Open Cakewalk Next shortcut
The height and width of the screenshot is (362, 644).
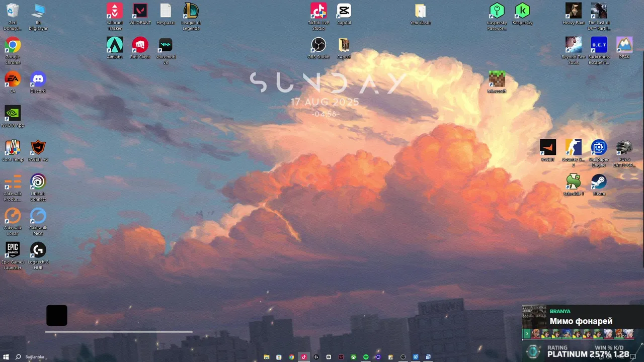click(38, 222)
